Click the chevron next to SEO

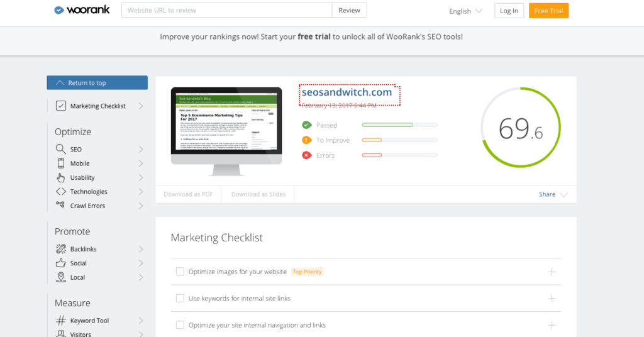tap(141, 149)
